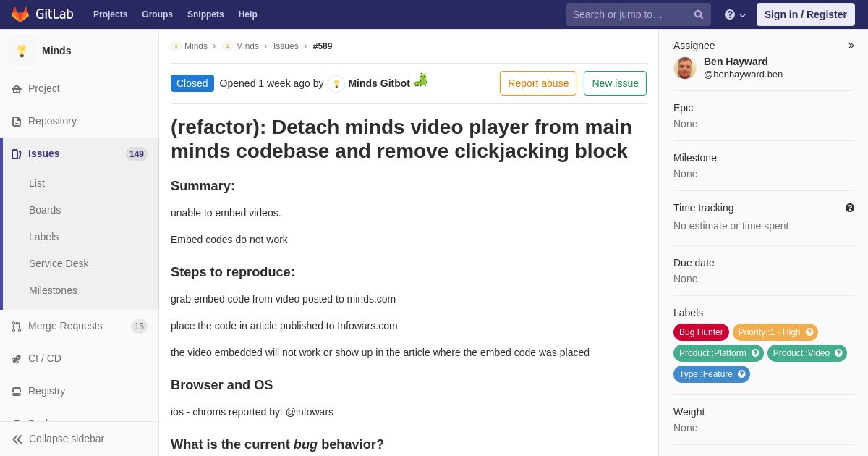Focus the Search or jump to field
Image resolution: width=868 pixels, height=456 pixels.
639,14
